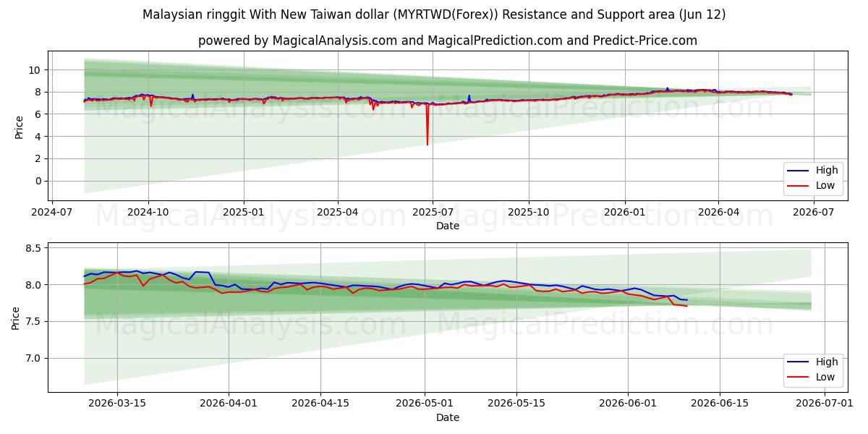
Task: Click the '2026-01' x-axis tick label
Action: 624,213
